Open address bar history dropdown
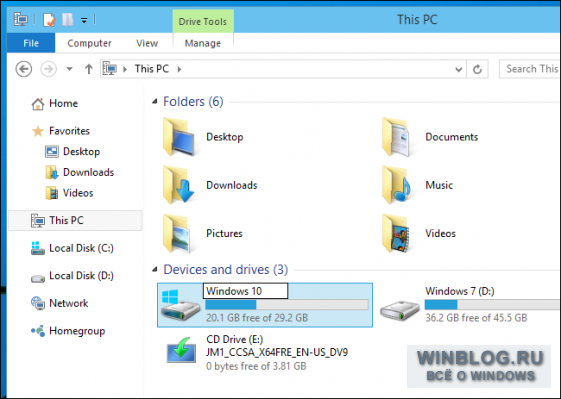 point(458,69)
